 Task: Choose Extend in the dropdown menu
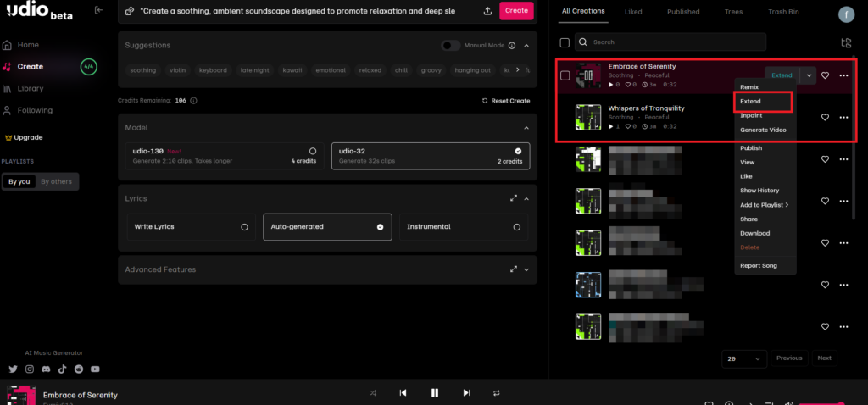coord(751,102)
